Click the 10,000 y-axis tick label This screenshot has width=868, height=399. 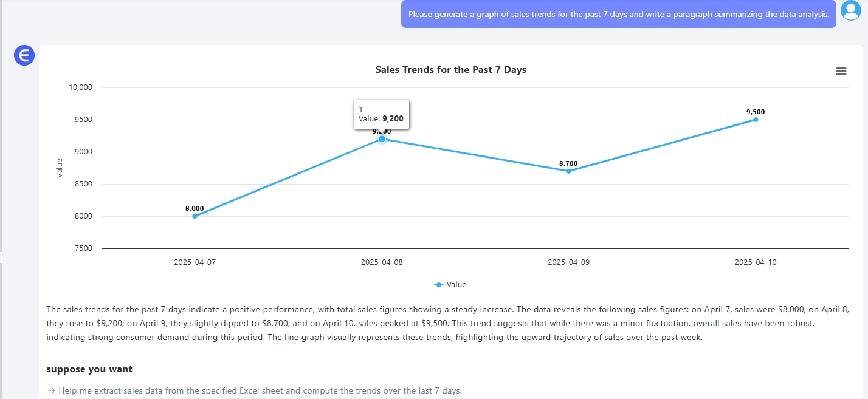pyautogui.click(x=80, y=87)
